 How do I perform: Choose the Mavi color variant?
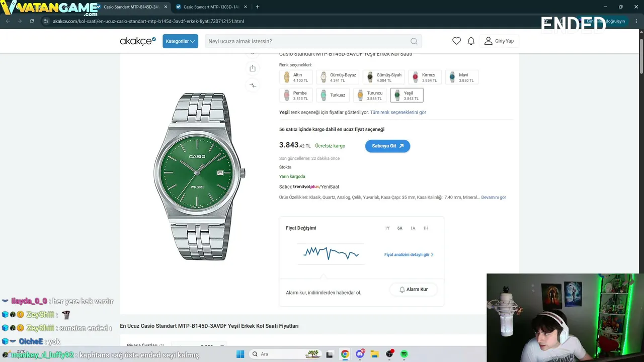click(461, 77)
